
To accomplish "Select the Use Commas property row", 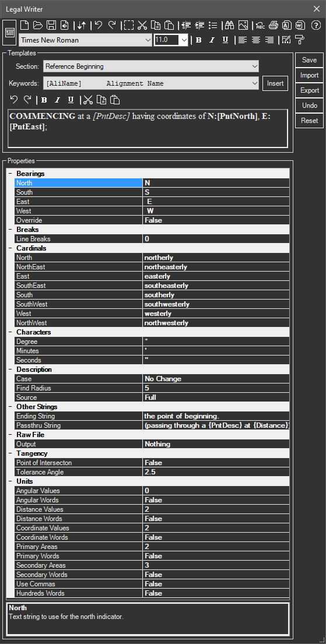I will pyautogui.click(x=152, y=583).
